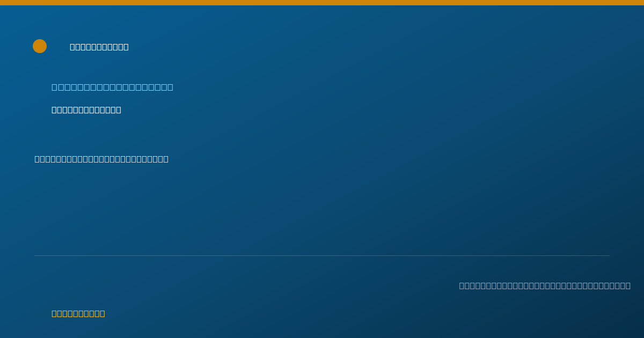Click the thin horizontal divider line
This screenshot has width=644, height=338.
tap(322, 255)
